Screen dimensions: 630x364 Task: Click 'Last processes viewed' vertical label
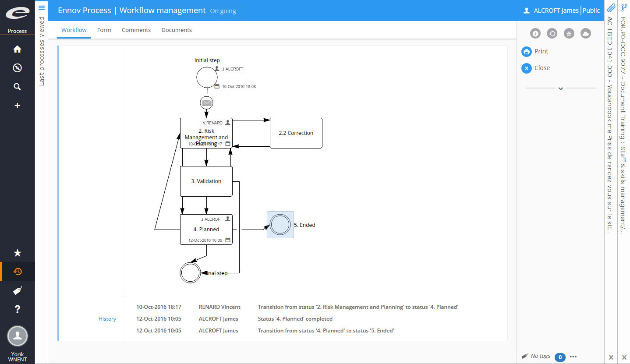tap(42, 51)
